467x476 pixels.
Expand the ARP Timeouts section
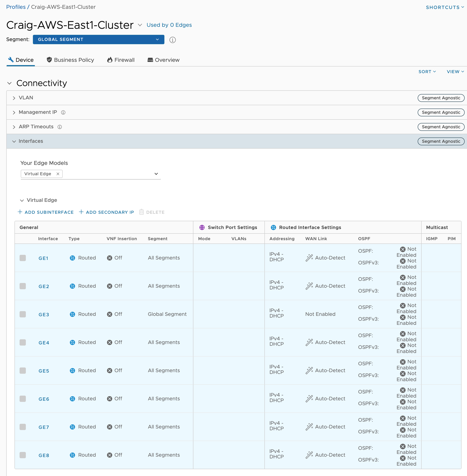click(14, 127)
